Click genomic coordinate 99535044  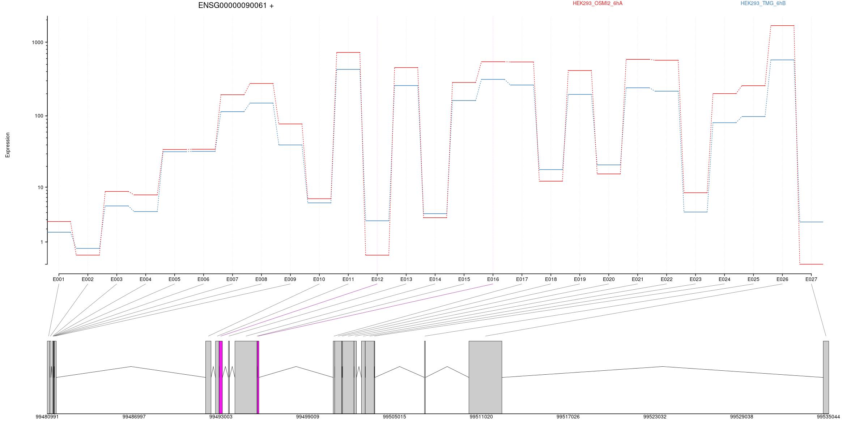pos(829,417)
